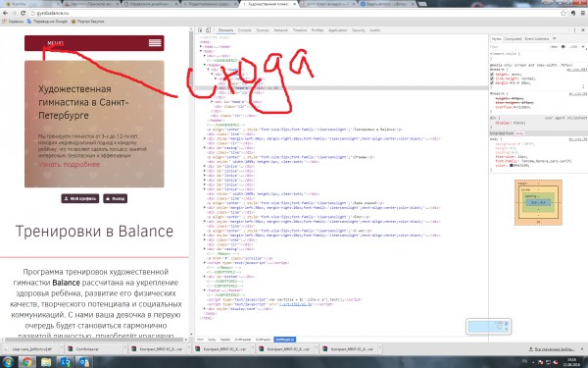Open DevTools three-dot customize menu
Image resolution: width=588 pixels, height=368 pixels.
point(574,30)
